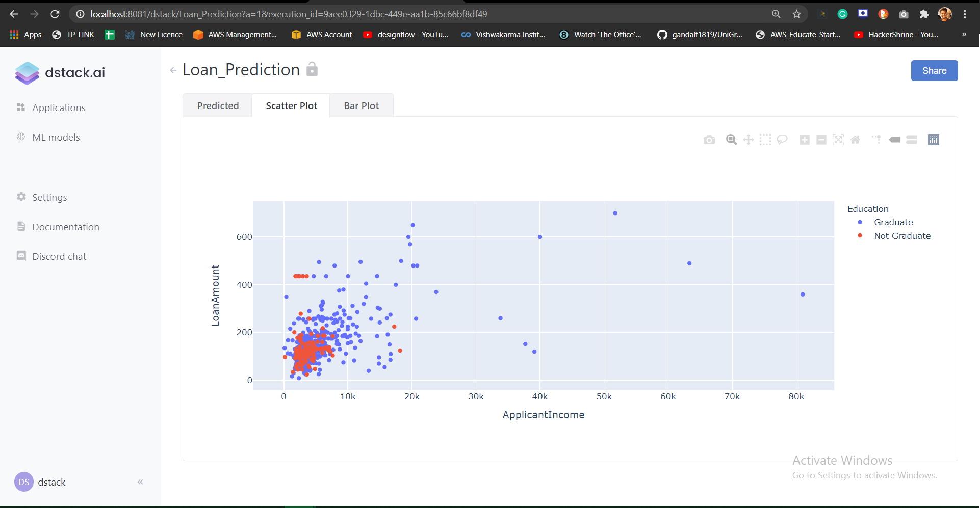The width and height of the screenshot is (980, 508).
Task: Bookmark this page with the star
Action: pos(797,14)
